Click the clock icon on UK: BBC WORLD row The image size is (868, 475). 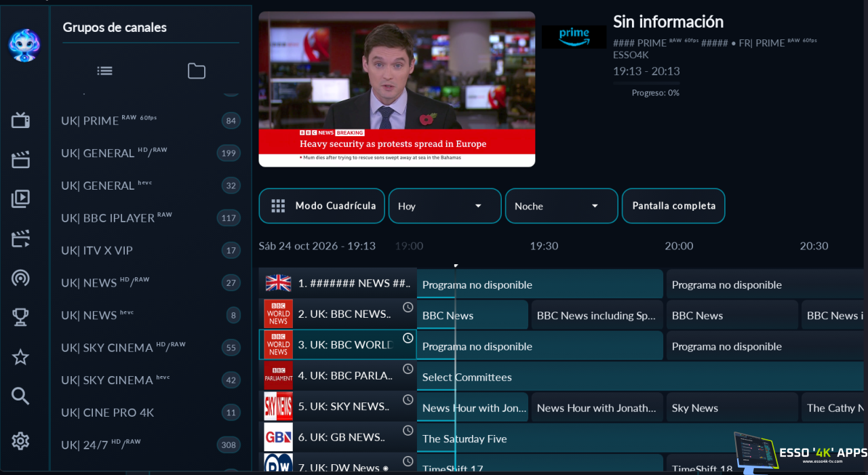(408, 338)
